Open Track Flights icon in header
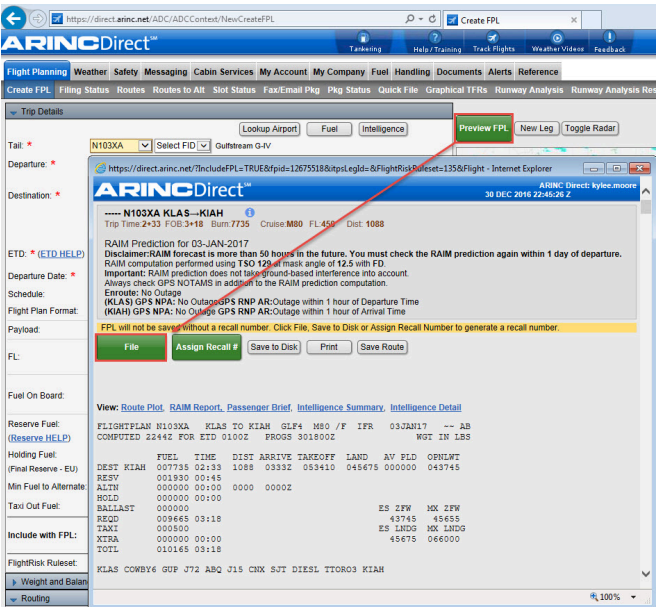This screenshot has height=607, width=657. (x=494, y=42)
